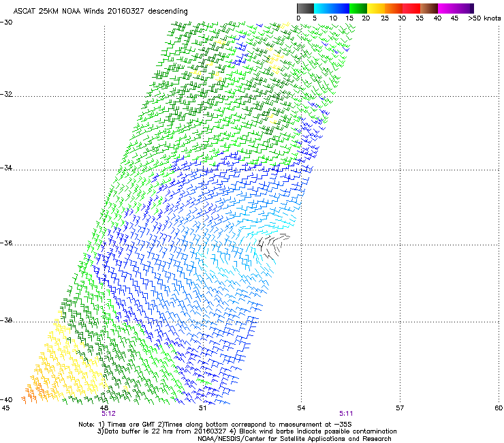This screenshot has width=504, height=443.
Task: Click the latitude label '-38'
Action: (x=6, y=320)
